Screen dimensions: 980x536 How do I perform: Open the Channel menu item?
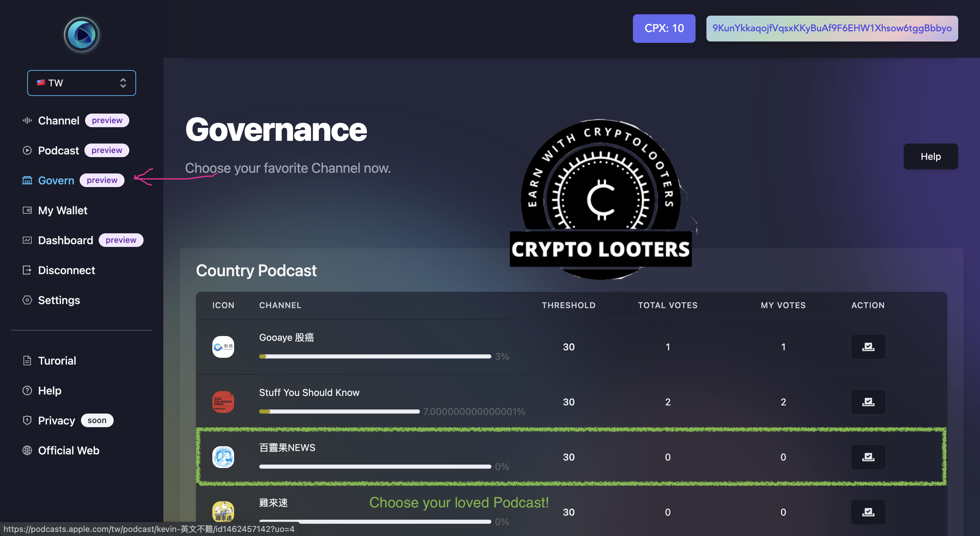click(59, 120)
